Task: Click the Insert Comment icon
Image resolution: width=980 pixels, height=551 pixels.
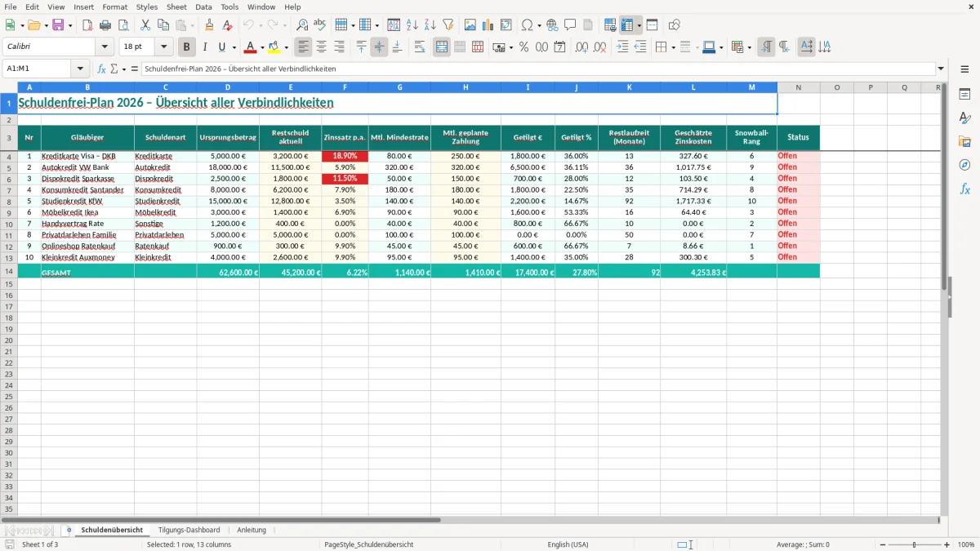Action: 570,25
